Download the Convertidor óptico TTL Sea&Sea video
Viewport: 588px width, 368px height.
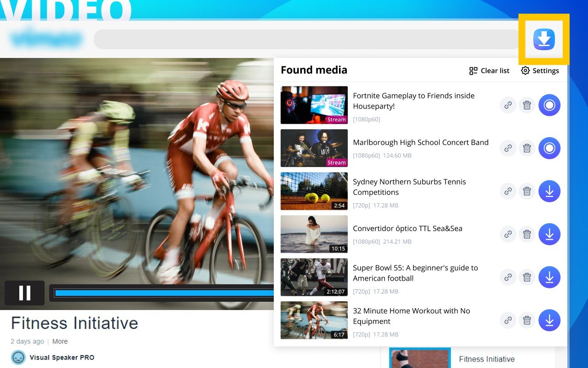tap(549, 234)
